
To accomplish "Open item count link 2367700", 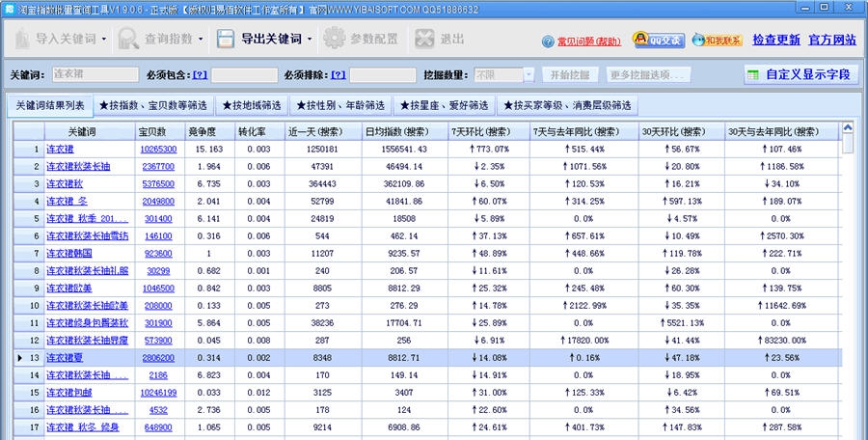I will 158,166.
